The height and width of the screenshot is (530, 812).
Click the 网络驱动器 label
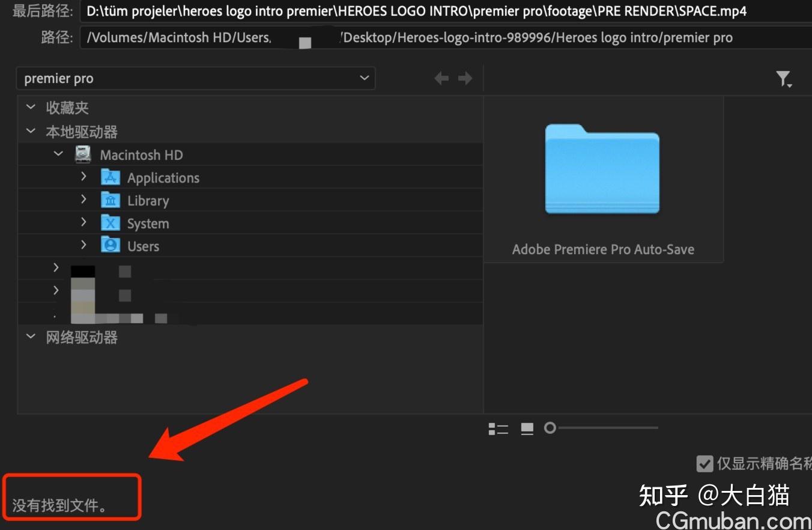pyautogui.click(x=82, y=337)
